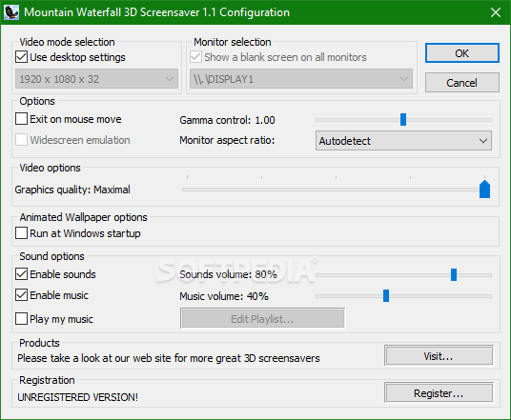Click the UNREGISTERED VERSION! text
This screenshot has height=420, width=511.
tap(77, 397)
